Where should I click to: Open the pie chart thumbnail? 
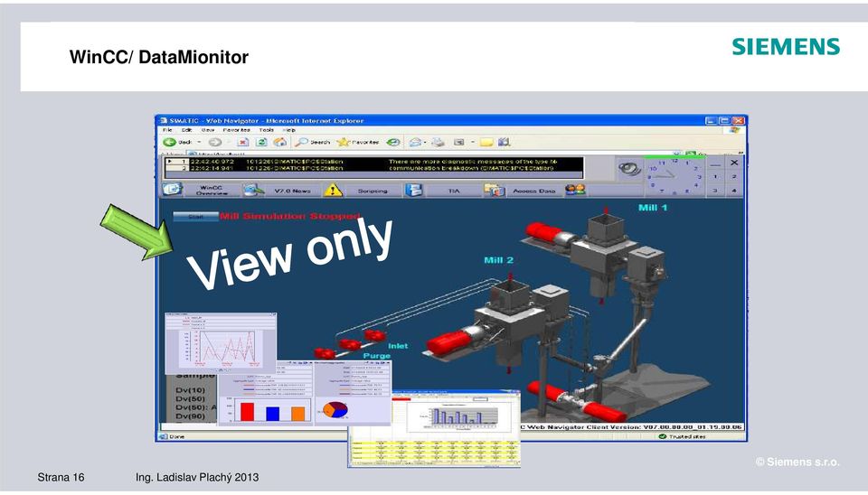pyautogui.click(x=353, y=393)
